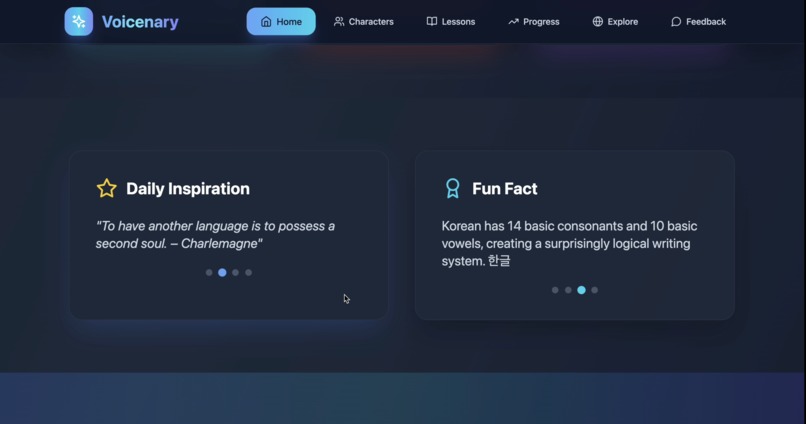Click the star icon in Daily Inspiration
This screenshot has width=806, height=424.
pyautogui.click(x=106, y=188)
